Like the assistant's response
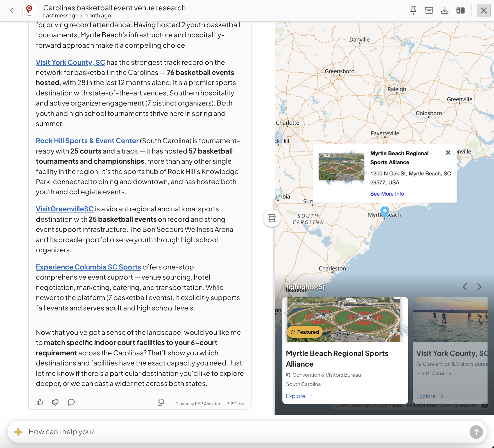 click(40, 402)
